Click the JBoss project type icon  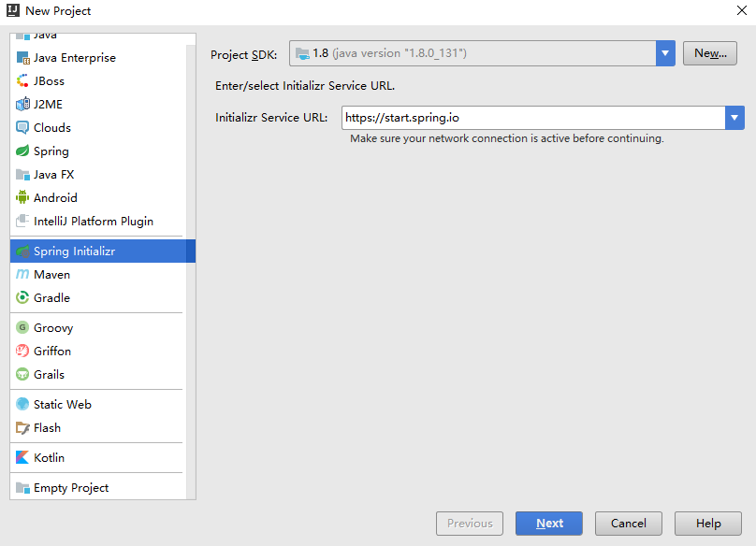coord(22,81)
